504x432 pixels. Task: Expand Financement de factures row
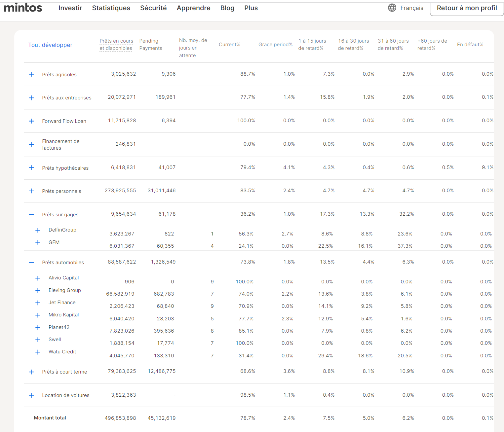pyautogui.click(x=31, y=144)
